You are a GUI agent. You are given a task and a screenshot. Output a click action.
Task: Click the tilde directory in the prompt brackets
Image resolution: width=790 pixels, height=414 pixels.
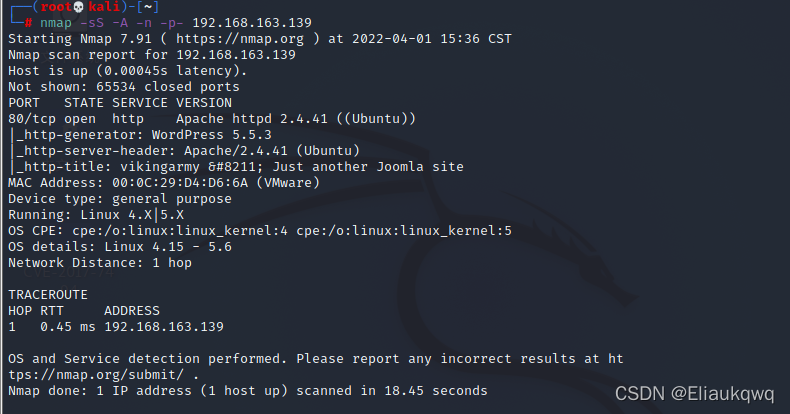pos(148,7)
